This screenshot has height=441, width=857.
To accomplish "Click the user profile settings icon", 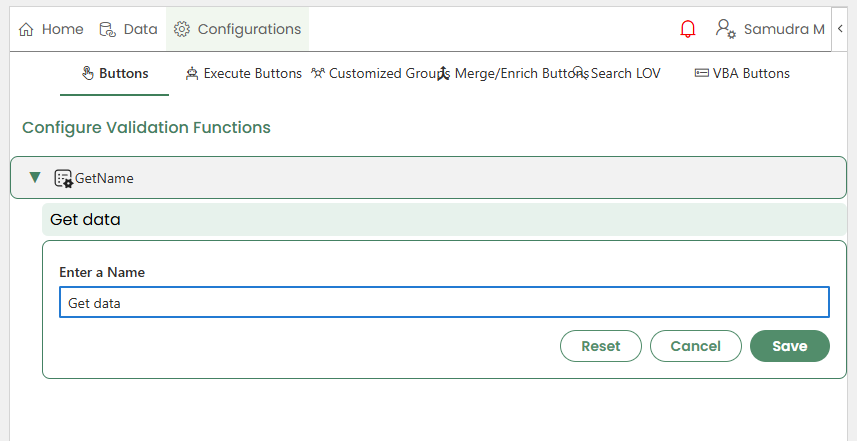I will (x=726, y=29).
